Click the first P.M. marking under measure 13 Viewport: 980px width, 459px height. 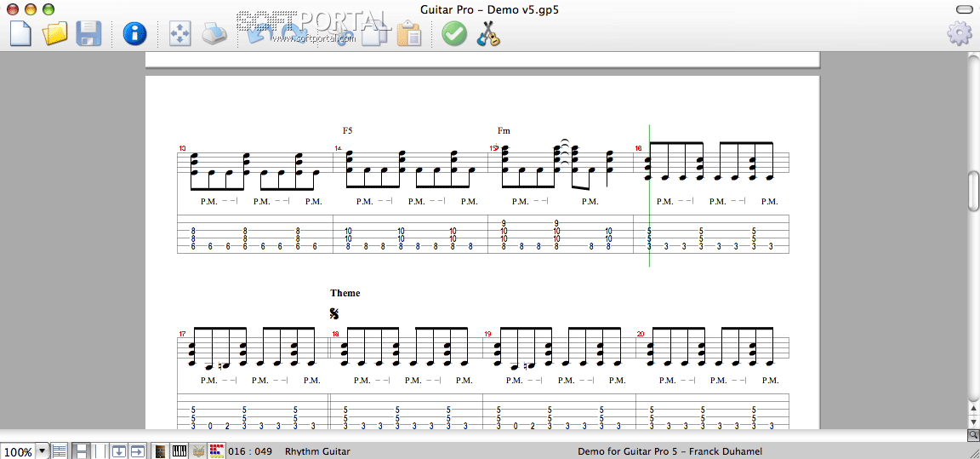pyautogui.click(x=208, y=201)
